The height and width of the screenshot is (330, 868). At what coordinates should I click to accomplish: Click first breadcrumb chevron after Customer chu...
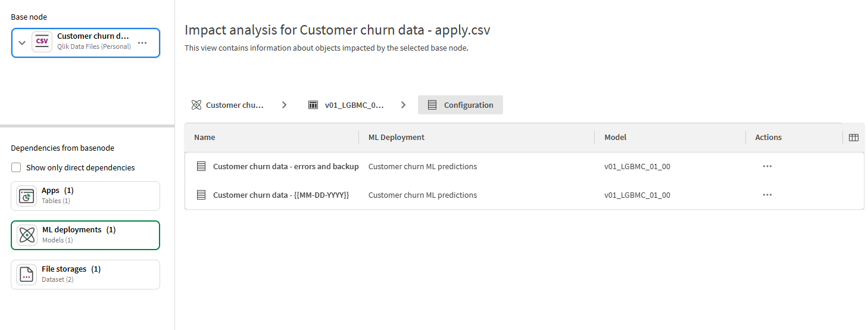click(285, 105)
